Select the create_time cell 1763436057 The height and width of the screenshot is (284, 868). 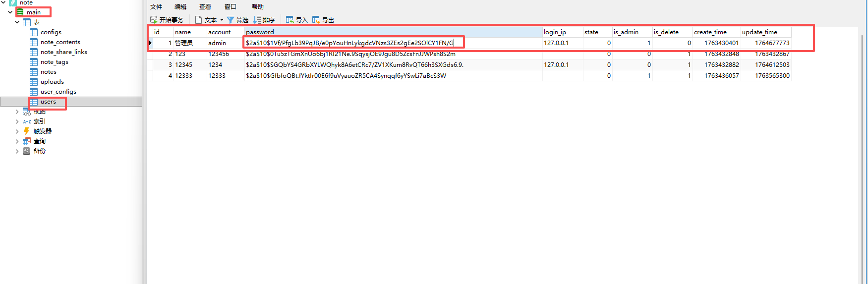click(x=717, y=76)
